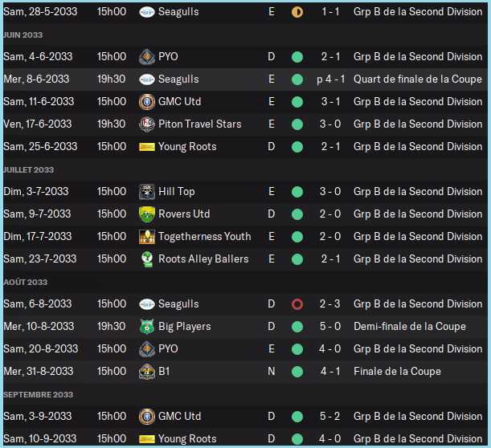491x448 pixels.
Task: Click the yellow draw indicator for the 1 - 1 match
Action: pos(297,13)
